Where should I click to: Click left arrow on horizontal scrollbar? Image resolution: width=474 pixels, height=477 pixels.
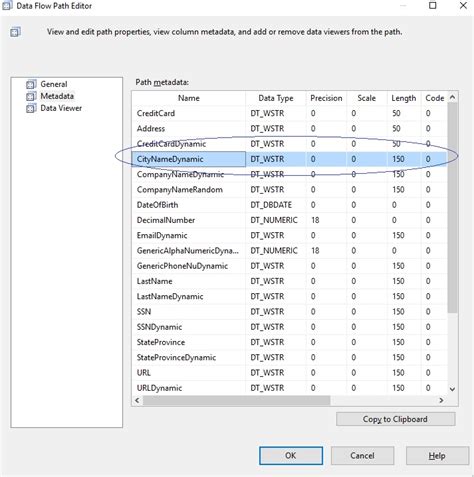[137, 400]
